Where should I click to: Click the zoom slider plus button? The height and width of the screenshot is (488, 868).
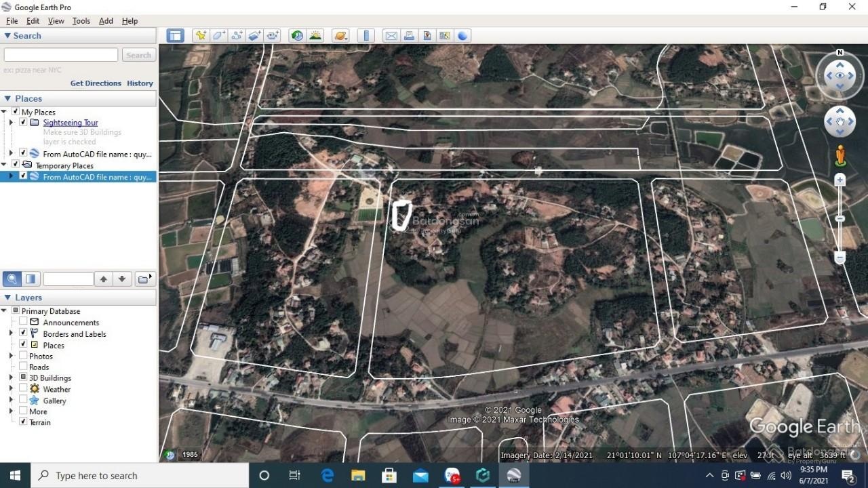[x=840, y=180]
